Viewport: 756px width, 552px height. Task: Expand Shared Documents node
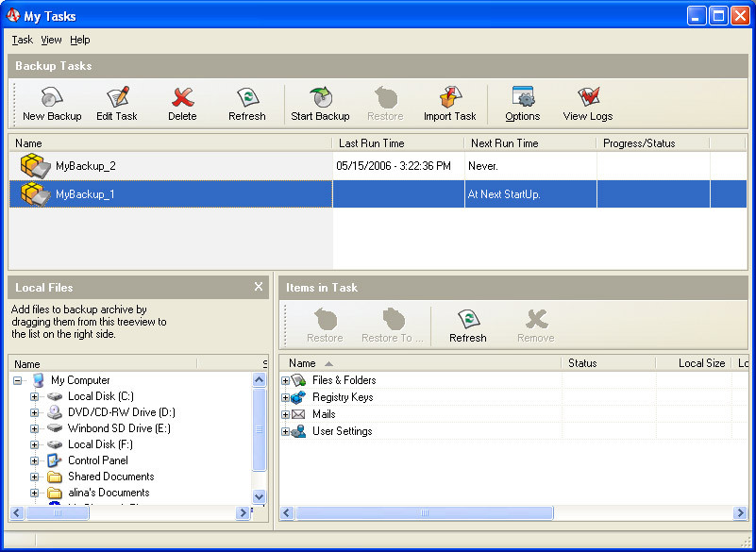coord(34,477)
